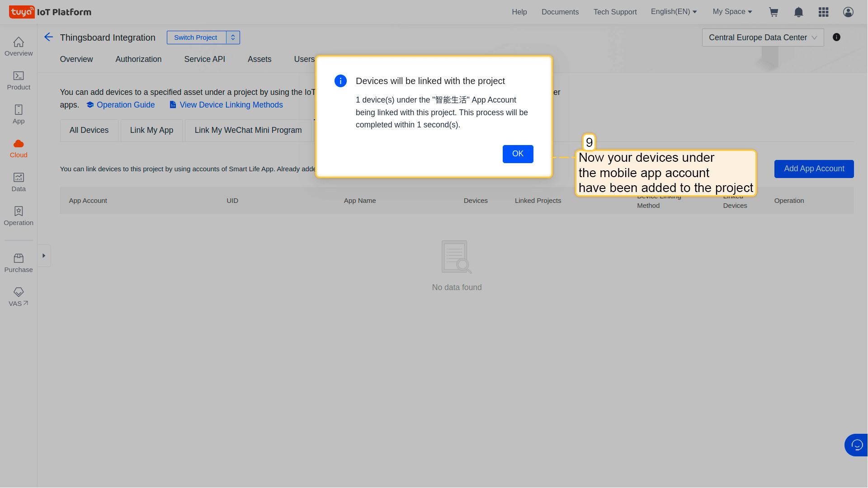Click the user profile avatar icon
Viewport: 868px width, 488px height.
848,12
